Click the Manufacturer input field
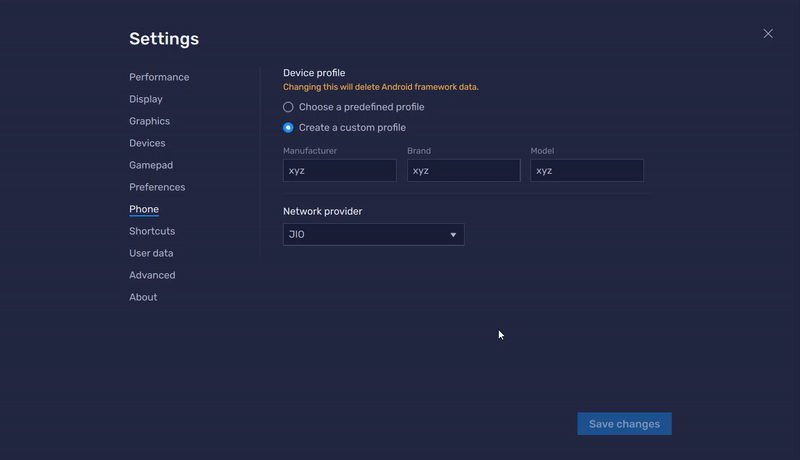The image size is (800, 460). click(340, 170)
